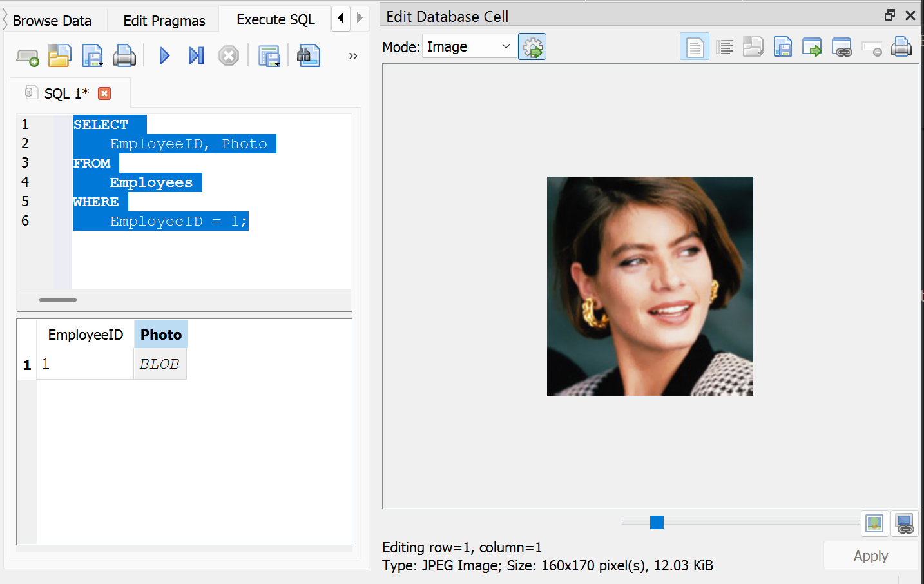The width and height of the screenshot is (924, 584).
Task: Click the find binoculars icon in SQL toolbar
Action: [308, 56]
